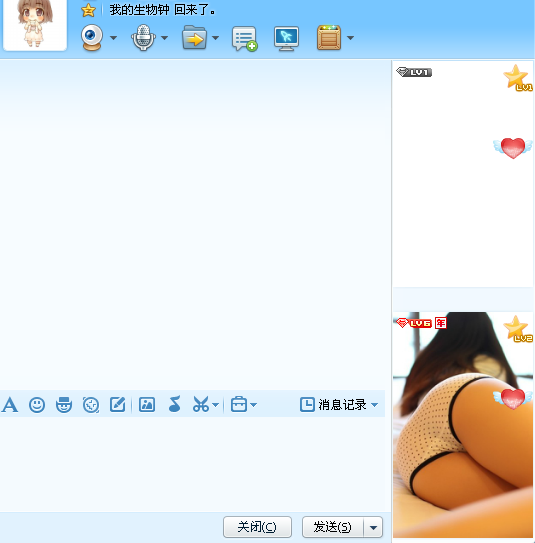Screen dimensions: 535x543
Task: Expand the voice call dropdown arrow
Action: click(x=164, y=38)
